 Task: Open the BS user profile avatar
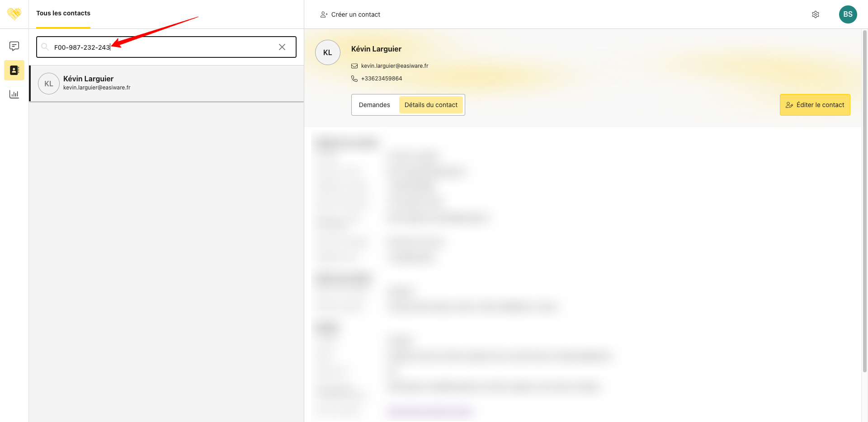(x=848, y=14)
